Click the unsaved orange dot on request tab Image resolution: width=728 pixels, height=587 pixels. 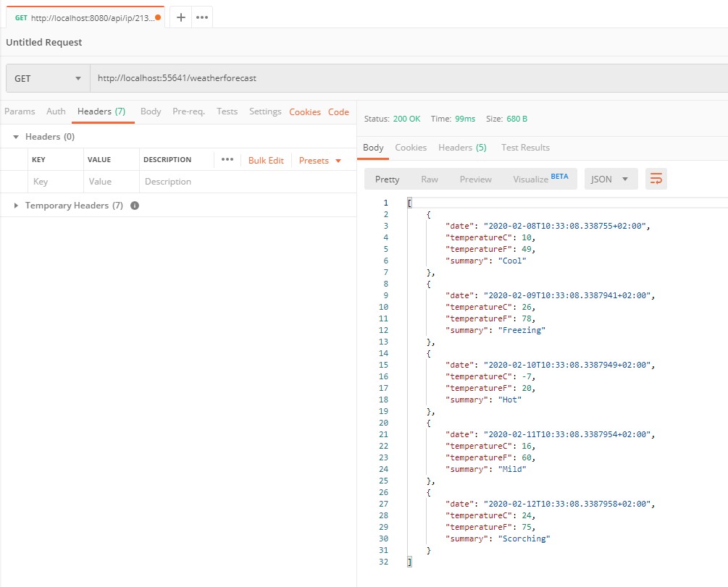point(158,17)
